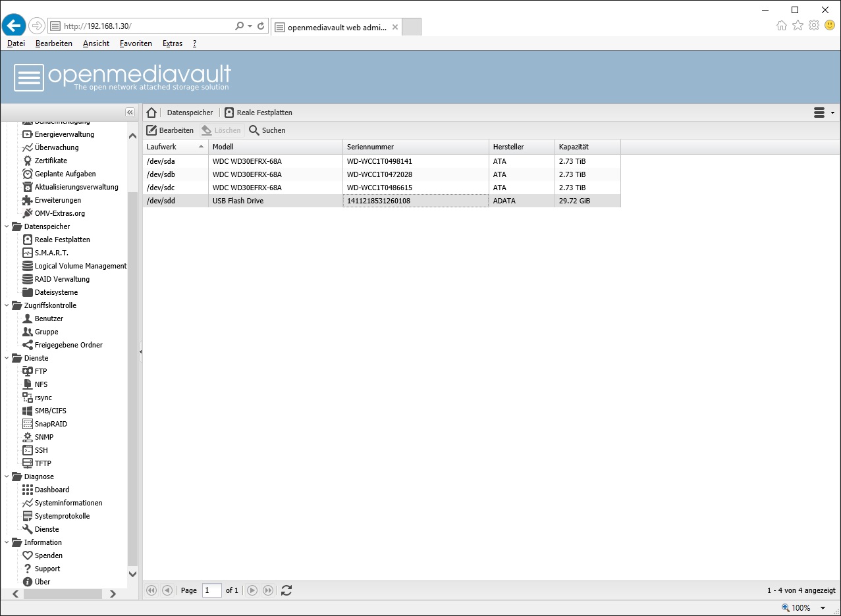Collapse the Zugriffskontrolle tree folder arrow
The image size is (841, 616).
point(7,305)
